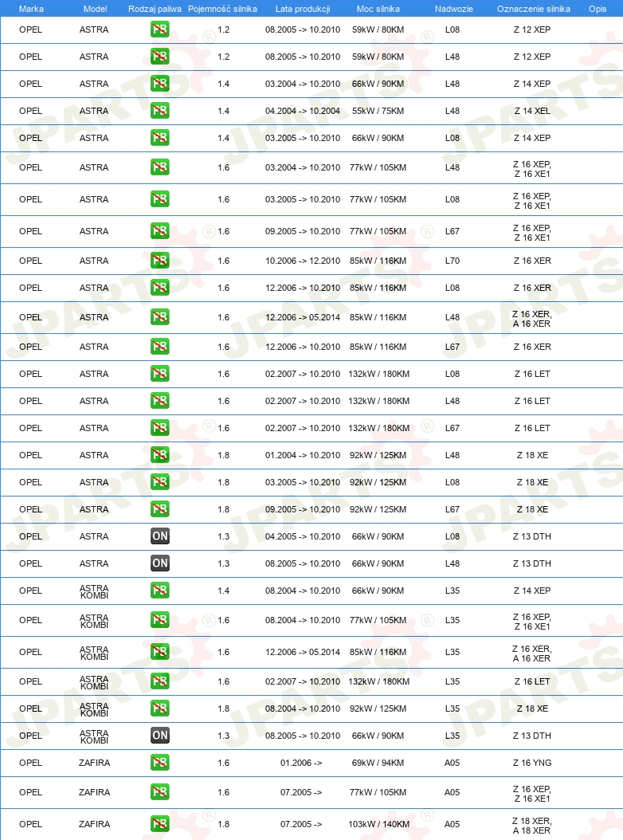Click petrol icon in Astra 1.8 01.2004 row
The height and width of the screenshot is (840, 623).
[159, 455]
